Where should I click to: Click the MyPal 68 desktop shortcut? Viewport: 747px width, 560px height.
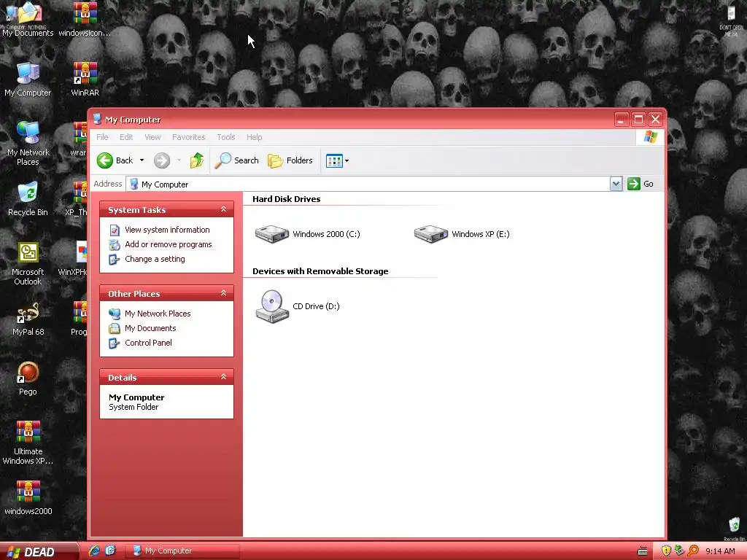28,319
